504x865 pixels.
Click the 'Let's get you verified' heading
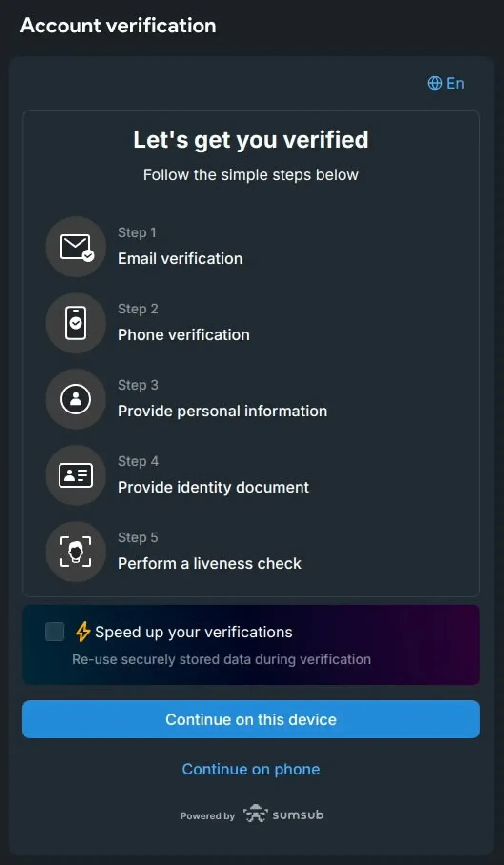point(251,140)
